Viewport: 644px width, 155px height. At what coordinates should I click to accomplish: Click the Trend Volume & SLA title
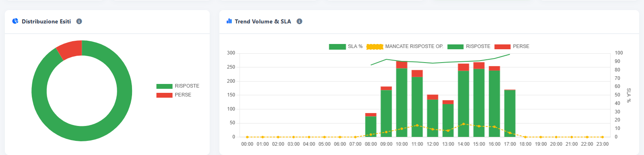pyautogui.click(x=263, y=21)
